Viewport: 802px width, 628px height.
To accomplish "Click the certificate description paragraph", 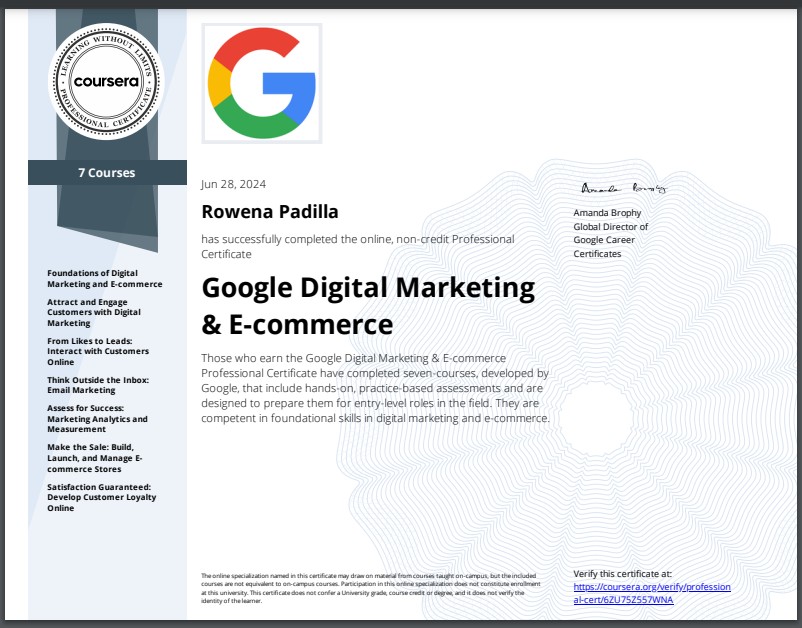I will click(375, 390).
